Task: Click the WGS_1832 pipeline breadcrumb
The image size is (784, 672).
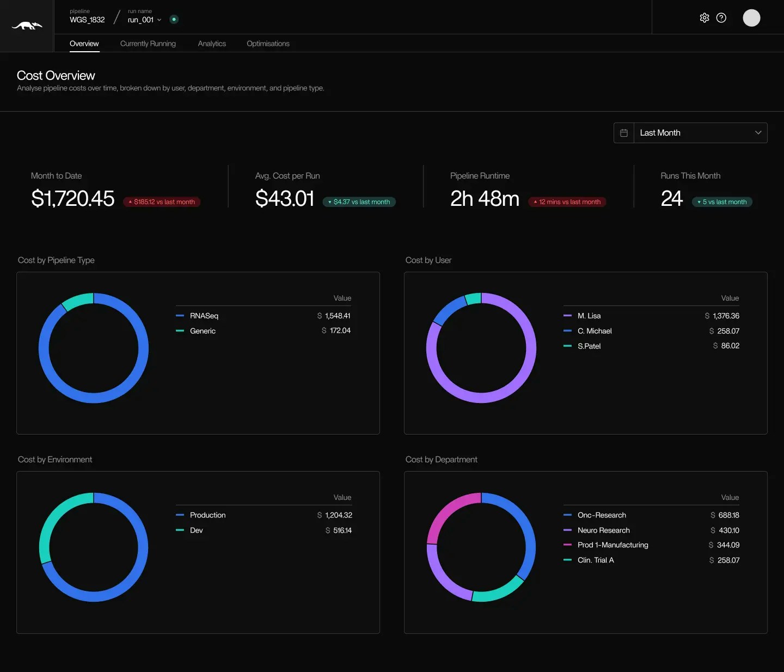Action: click(87, 20)
